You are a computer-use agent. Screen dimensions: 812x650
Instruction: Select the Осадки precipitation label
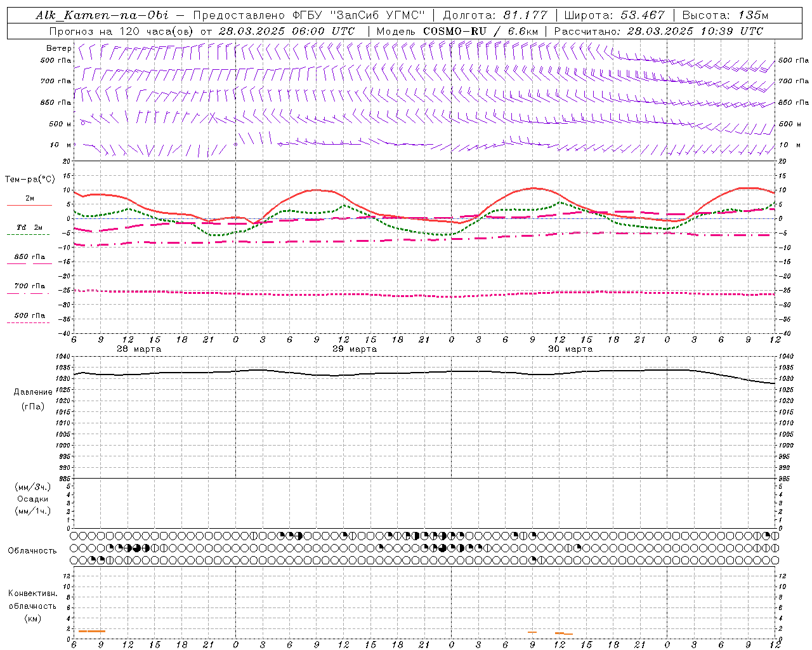[x=33, y=499]
